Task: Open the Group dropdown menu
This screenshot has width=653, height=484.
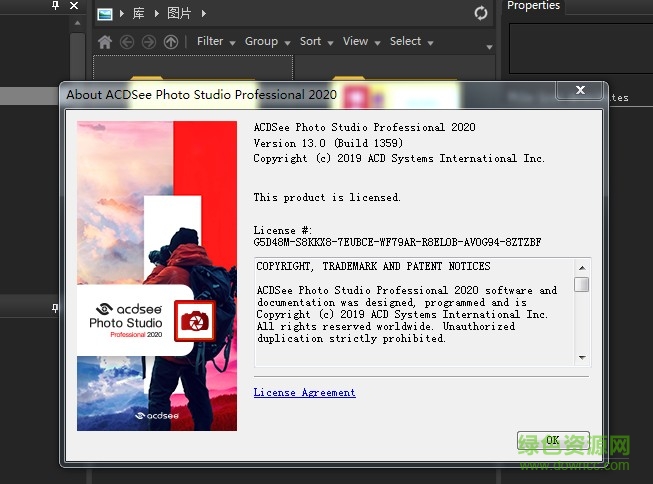Action: (267, 41)
